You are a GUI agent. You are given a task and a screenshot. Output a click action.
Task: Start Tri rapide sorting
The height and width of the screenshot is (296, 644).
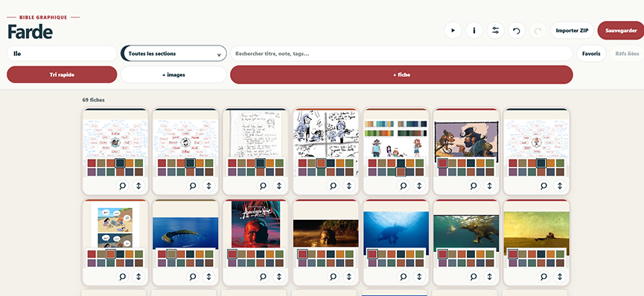pos(62,75)
